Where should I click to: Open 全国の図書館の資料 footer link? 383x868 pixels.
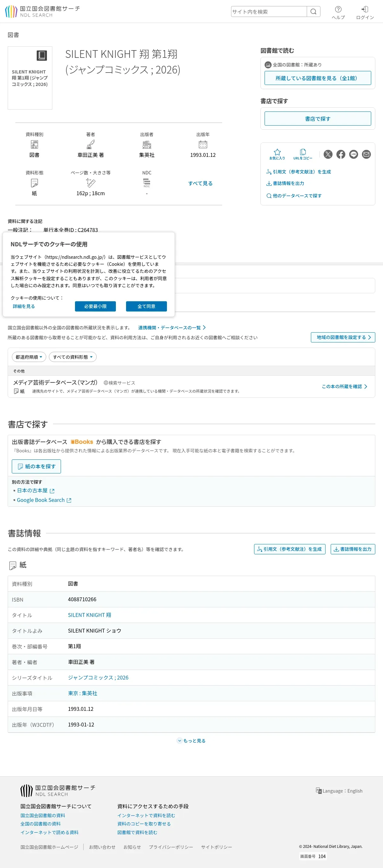coord(41,824)
